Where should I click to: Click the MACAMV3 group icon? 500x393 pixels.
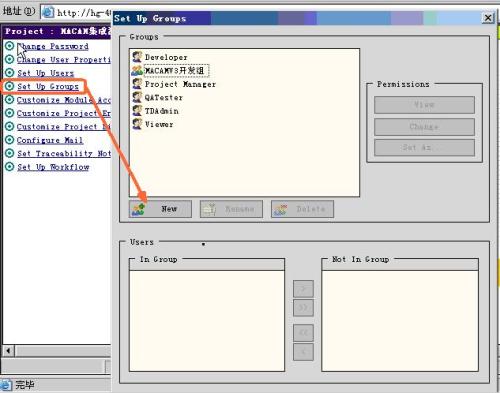(x=137, y=70)
